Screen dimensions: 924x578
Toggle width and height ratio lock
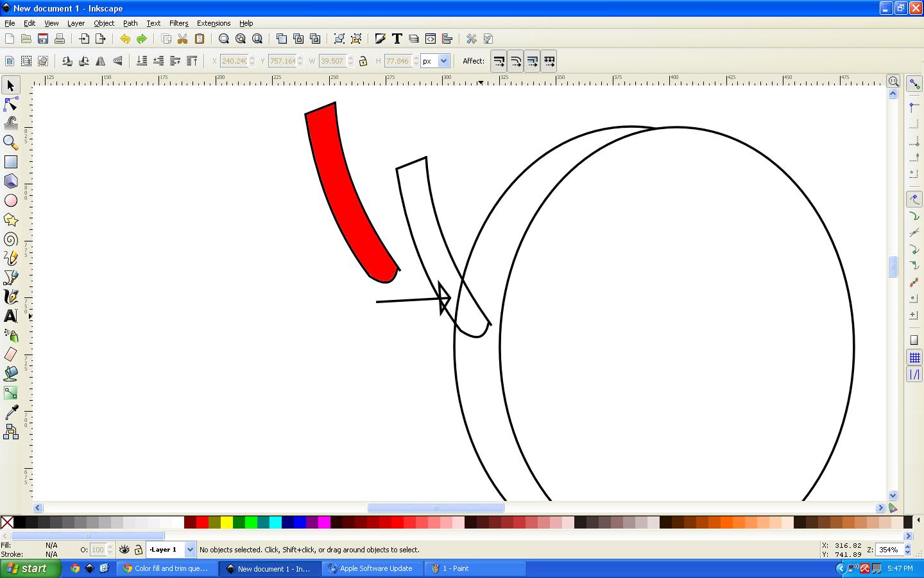363,61
